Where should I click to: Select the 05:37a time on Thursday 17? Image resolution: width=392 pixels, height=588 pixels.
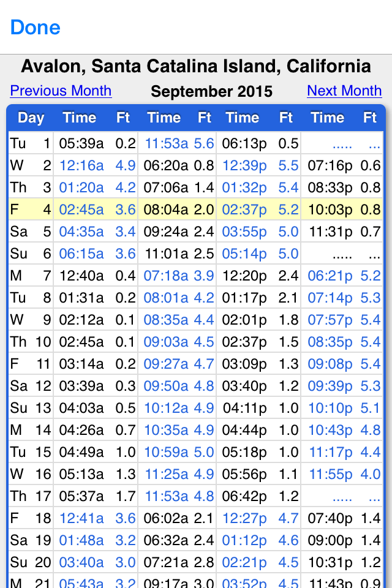click(x=81, y=497)
